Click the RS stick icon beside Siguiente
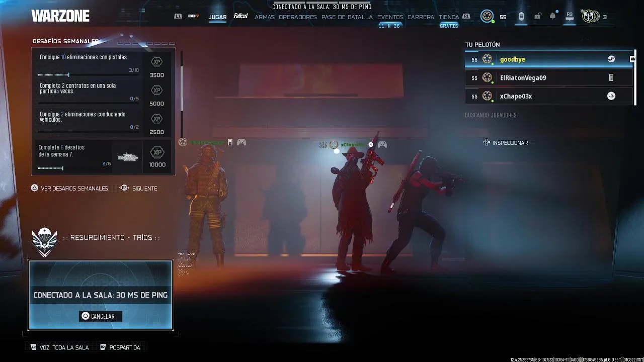 tap(124, 188)
